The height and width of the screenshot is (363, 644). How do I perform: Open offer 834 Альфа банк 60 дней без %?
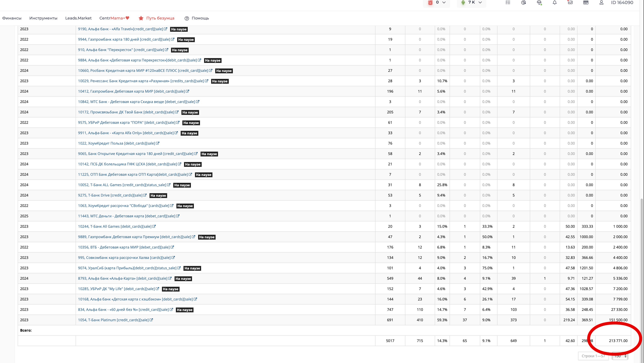[x=123, y=310]
